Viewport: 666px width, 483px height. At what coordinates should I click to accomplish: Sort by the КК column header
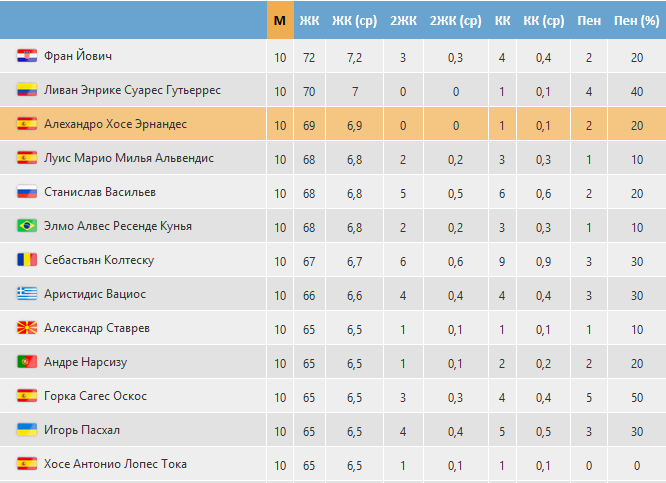[x=502, y=20]
